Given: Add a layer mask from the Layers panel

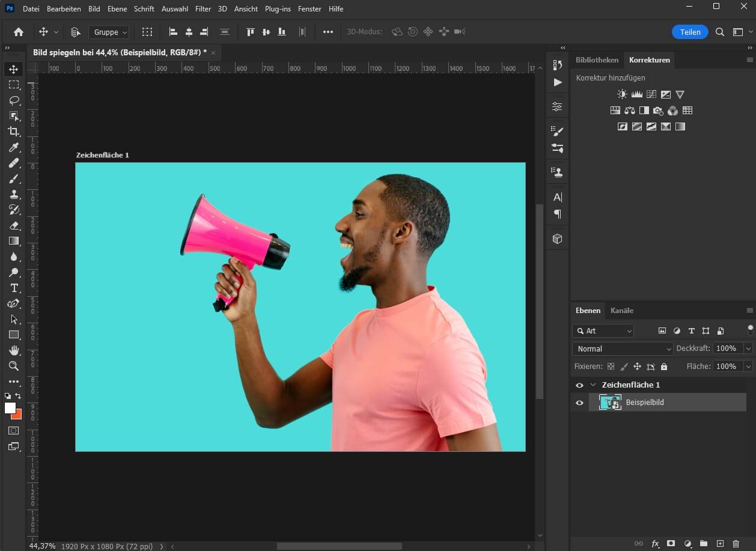Looking at the screenshot, I should point(670,543).
